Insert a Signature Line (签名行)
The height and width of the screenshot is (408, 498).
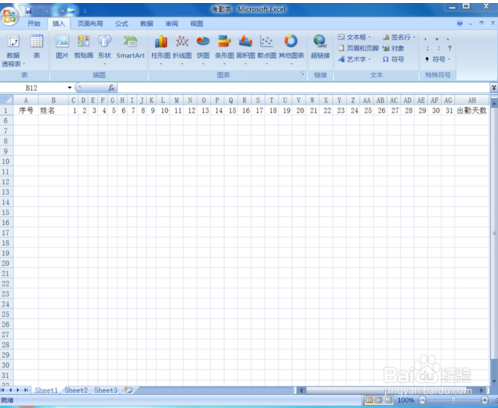[399, 37]
